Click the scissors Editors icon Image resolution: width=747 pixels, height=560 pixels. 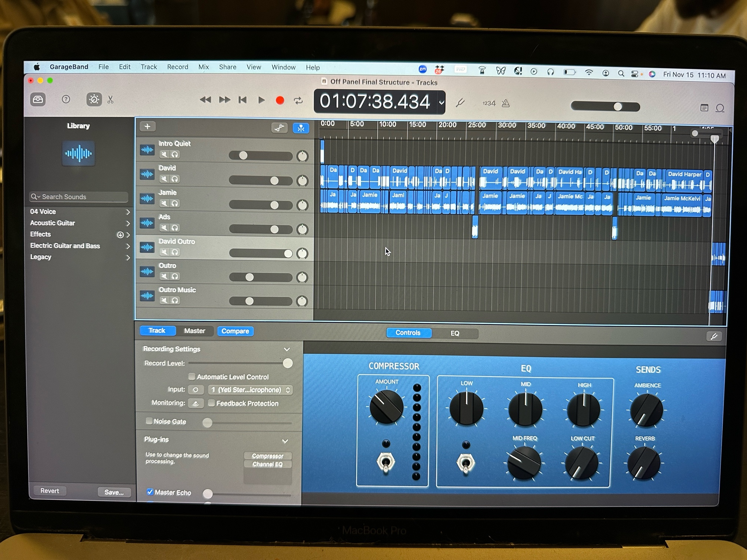click(x=111, y=100)
